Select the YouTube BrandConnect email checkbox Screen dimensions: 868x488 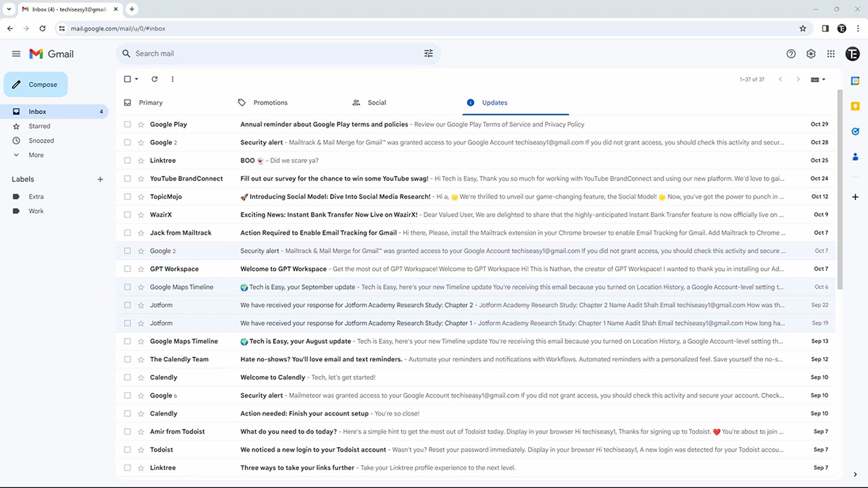pyautogui.click(x=127, y=178)
